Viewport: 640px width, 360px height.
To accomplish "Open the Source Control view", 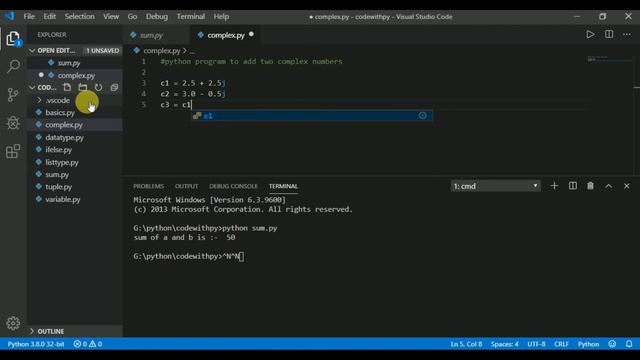I will (13, 95).
